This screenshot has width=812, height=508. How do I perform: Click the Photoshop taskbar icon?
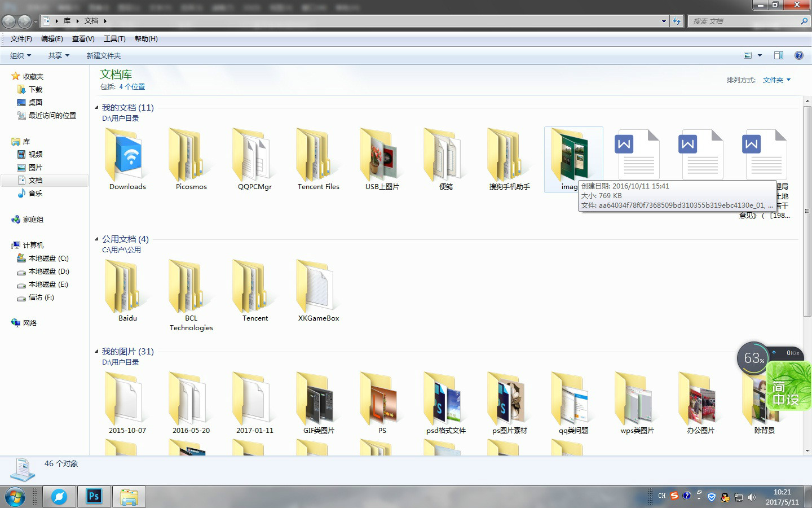point(94,497)
